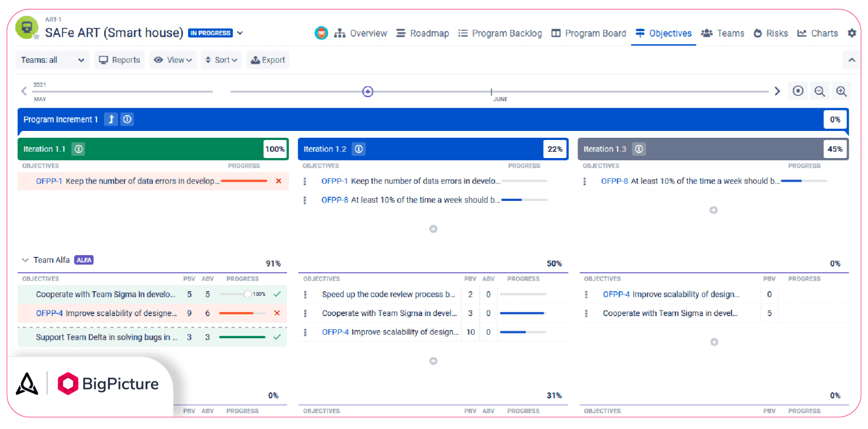Click the Reports button
Screen dimensions: 868x429
click(x=119, y=60)
